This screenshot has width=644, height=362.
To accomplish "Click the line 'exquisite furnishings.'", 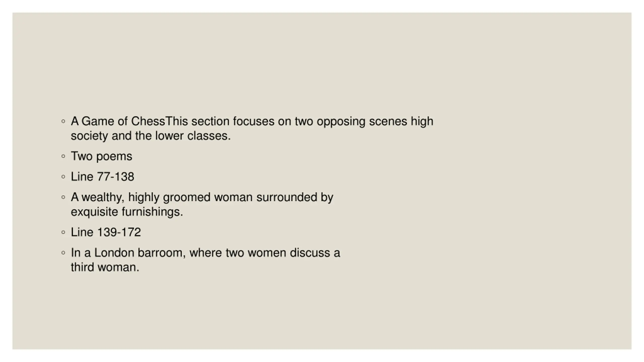I will pos(127,212).
